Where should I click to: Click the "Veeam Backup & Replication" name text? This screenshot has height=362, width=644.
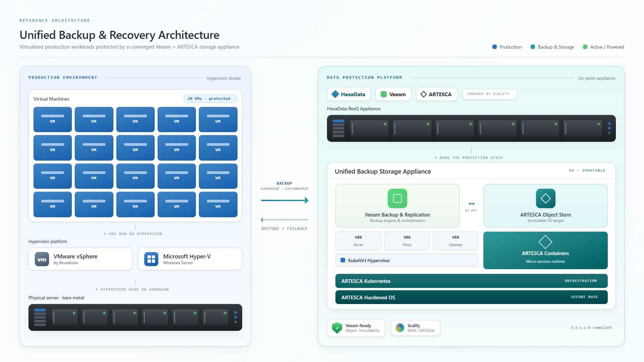397,215
